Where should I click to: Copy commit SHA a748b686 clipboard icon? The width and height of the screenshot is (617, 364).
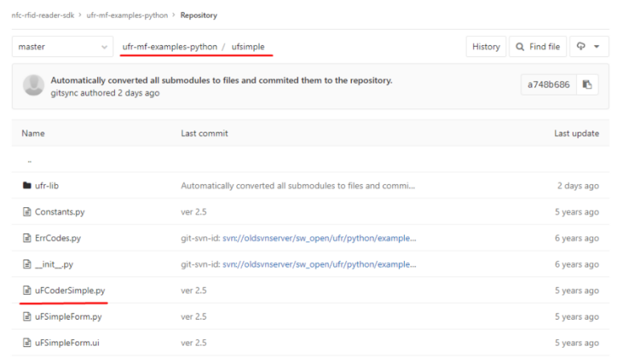[x=587, y=84]
